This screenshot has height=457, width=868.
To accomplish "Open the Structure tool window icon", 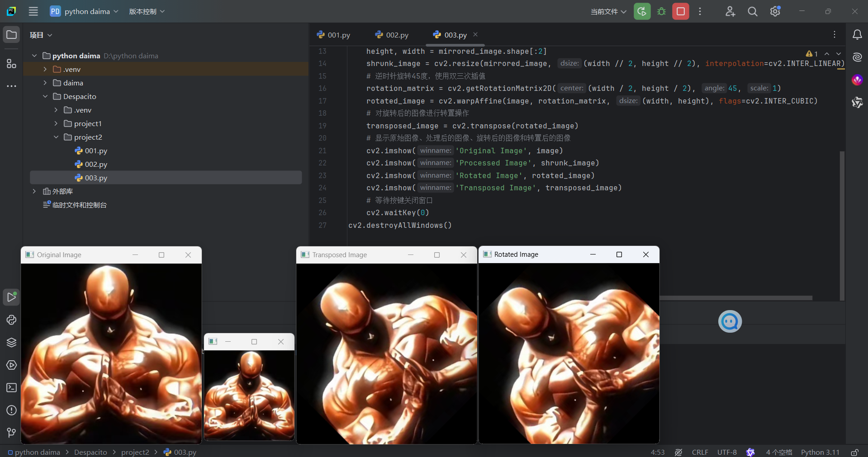I will point(11,64).
